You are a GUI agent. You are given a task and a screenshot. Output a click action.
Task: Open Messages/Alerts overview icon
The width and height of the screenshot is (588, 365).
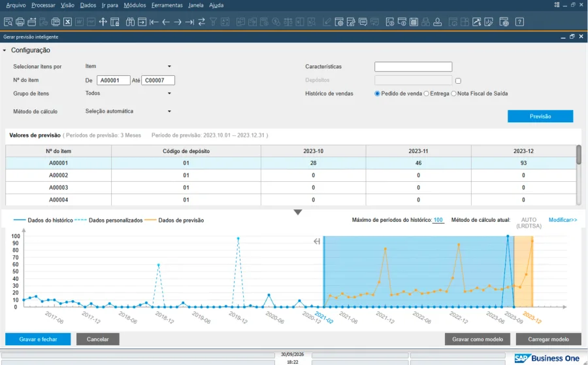[x=363, y=22]
